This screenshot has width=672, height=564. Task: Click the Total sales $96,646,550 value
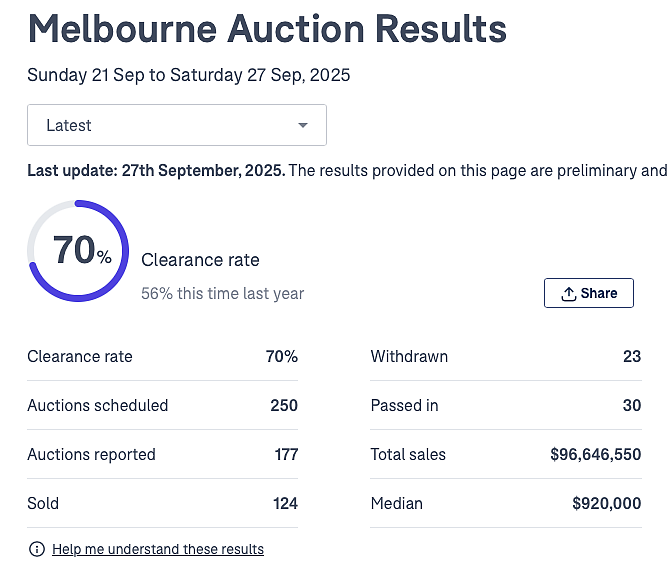[x=596, y=454]
